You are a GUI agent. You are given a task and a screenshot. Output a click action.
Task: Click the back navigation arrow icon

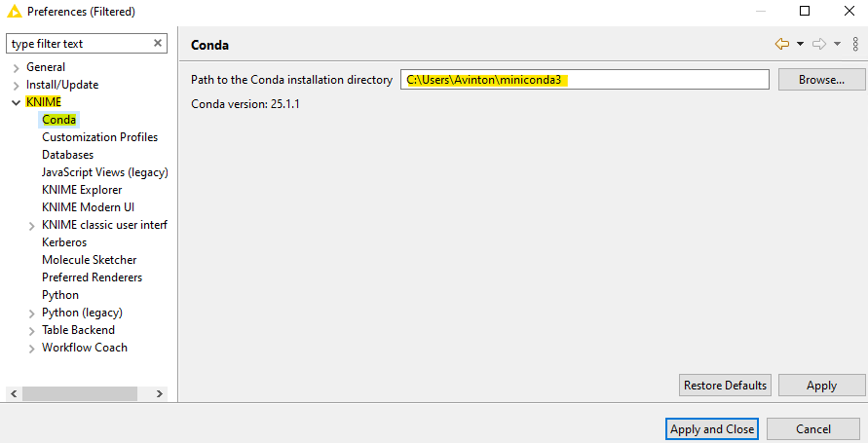pos(781,44)
